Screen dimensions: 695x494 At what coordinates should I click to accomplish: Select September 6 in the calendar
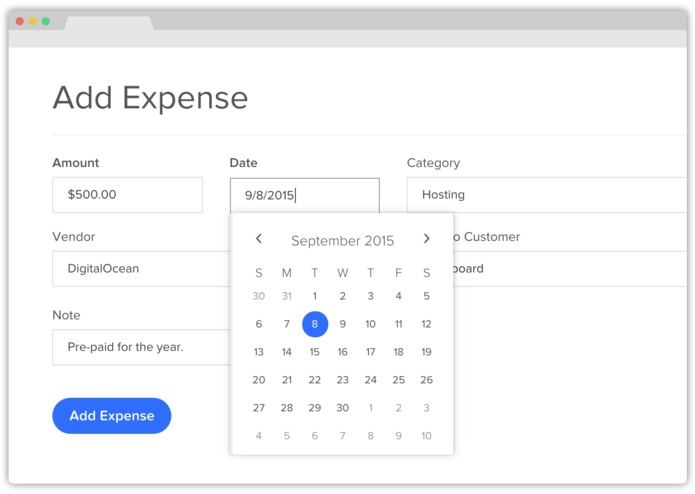click(259, 324)
